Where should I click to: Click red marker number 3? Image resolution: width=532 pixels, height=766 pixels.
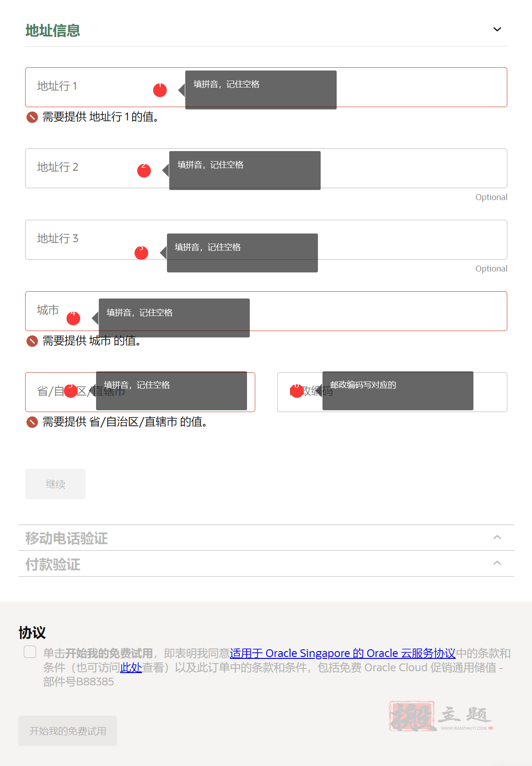tap(141, 253)
